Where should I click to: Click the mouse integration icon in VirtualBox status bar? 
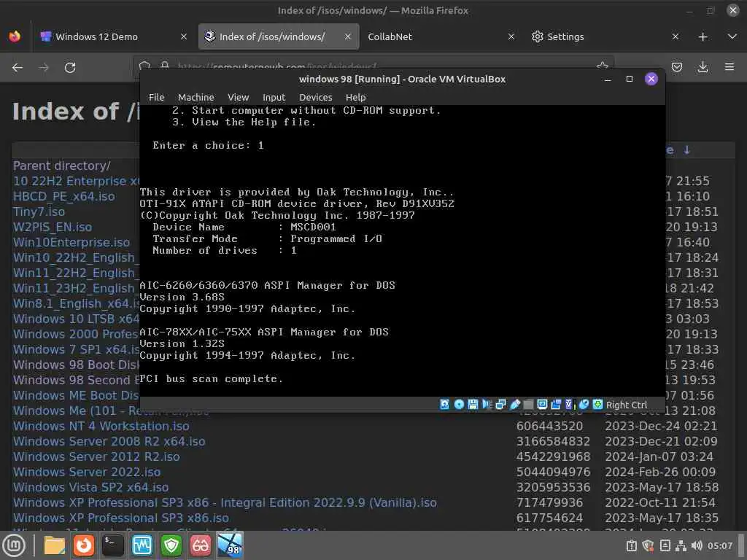click(x=584, y=404)
